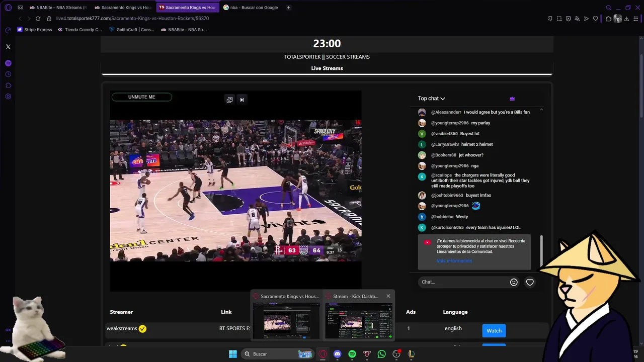This screenshot has width=644, height=362.
Task: Switch to NBABite – NBA Streams tab
Action: click(x=58, y=8)
